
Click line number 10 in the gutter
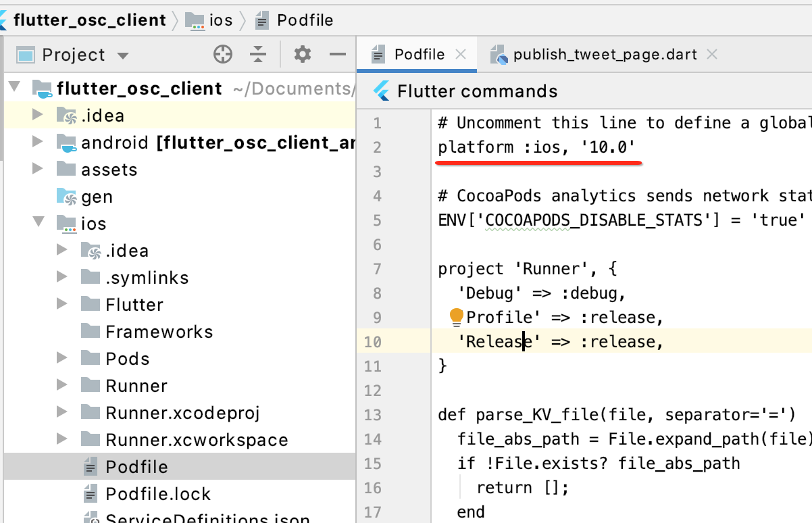coord(372,342)
